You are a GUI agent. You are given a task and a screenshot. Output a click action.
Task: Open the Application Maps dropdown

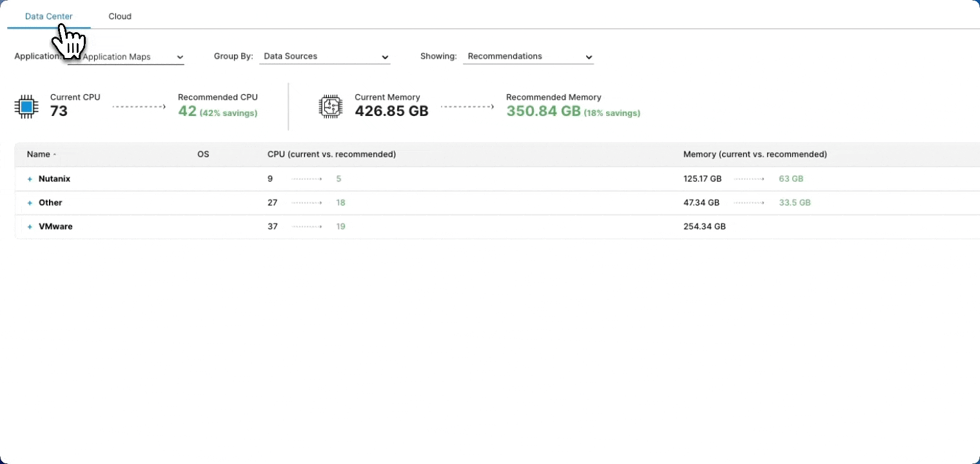tap(126, 57)
